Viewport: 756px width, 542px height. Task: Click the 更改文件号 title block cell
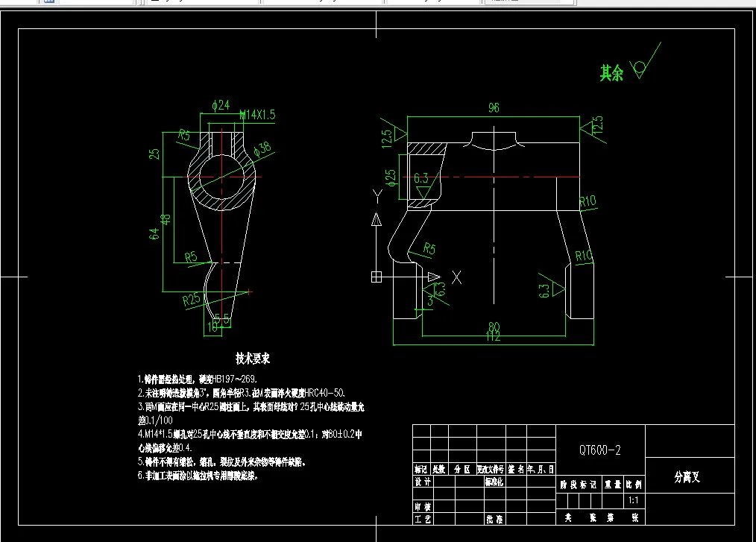(x=491, y=469)
